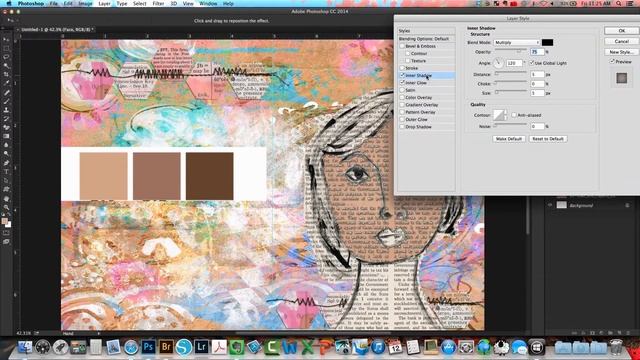Open Lightroom from the Dock
This screenshot has height=360, width=640.
coord(202,347)
